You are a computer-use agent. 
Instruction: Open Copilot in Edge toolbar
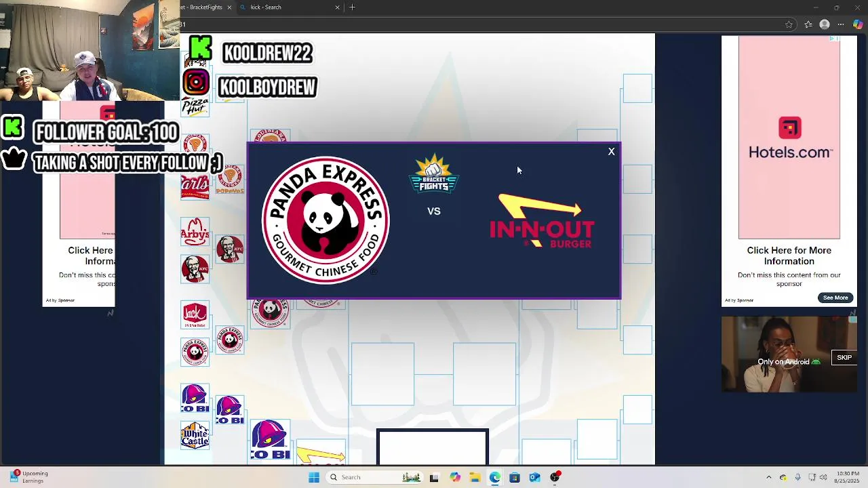pos(858,24)
